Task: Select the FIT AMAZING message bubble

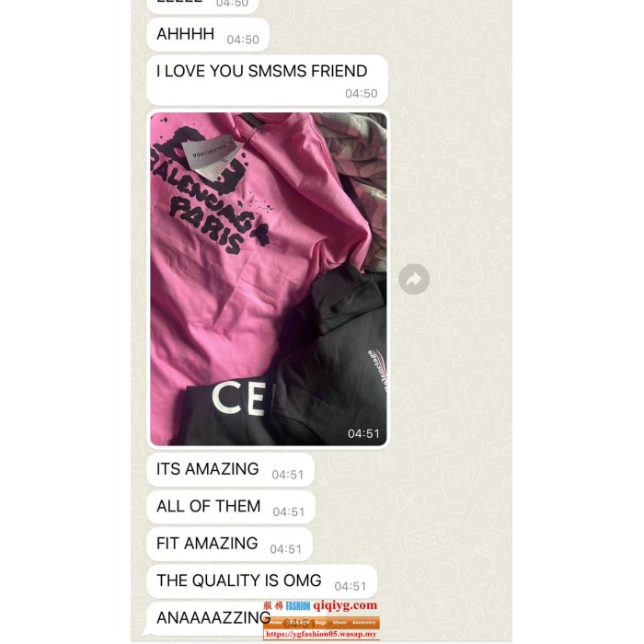Action: tap(230, 545)
